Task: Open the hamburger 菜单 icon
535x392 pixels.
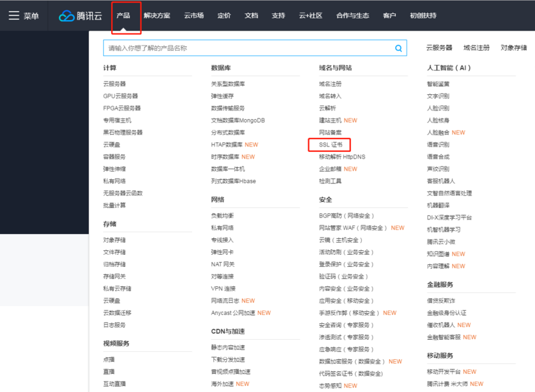Action: (13, 15)
